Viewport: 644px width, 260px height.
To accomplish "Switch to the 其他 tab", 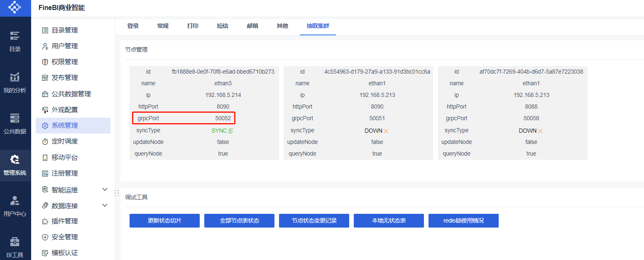I will (282, 26).
